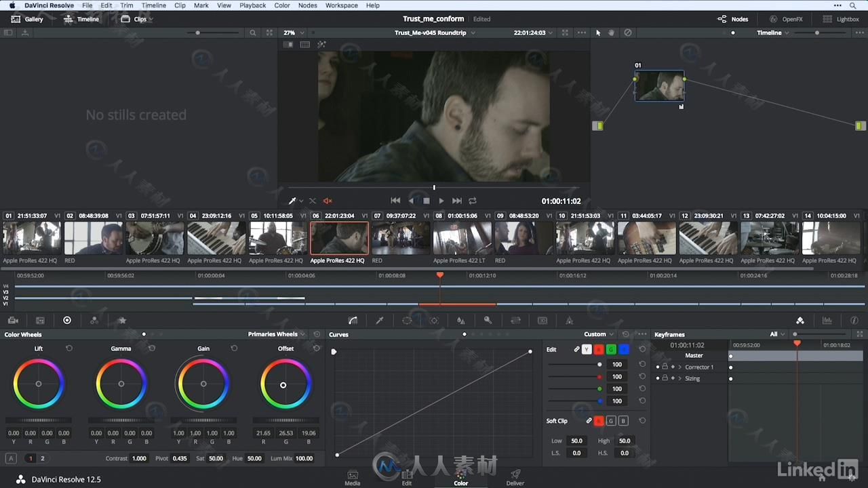Open the Info palette icon

(854, 321)
